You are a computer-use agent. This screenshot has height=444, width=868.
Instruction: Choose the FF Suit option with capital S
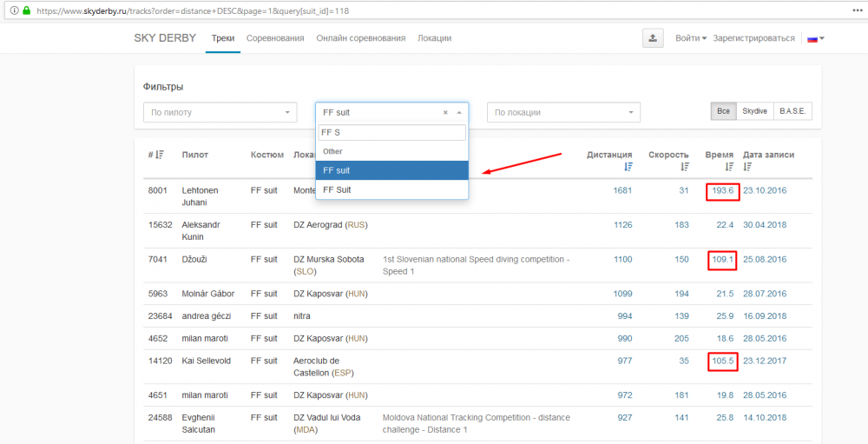392,189
